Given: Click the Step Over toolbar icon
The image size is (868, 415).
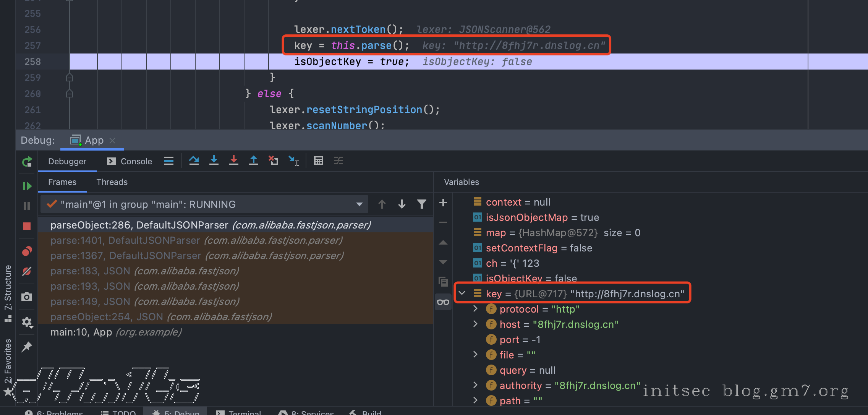Looking at the screenshot, I should [x=194, y=161].
